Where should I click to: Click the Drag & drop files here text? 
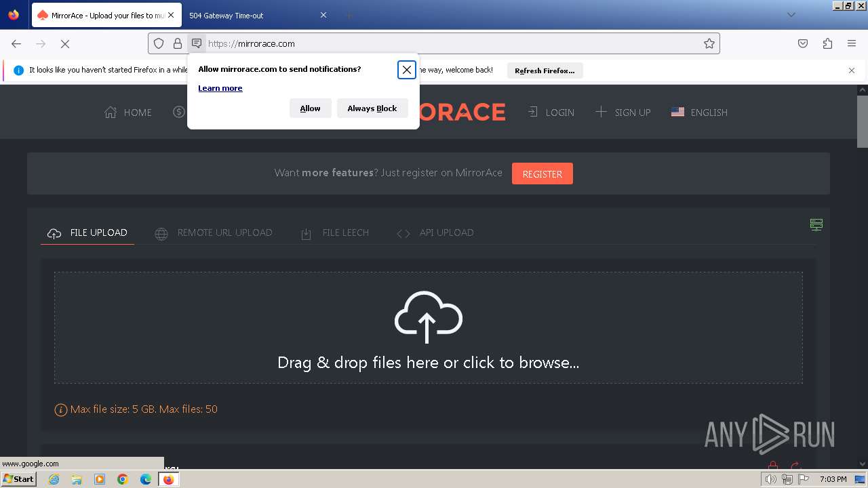pyautogui.click(x=429, y=363)
